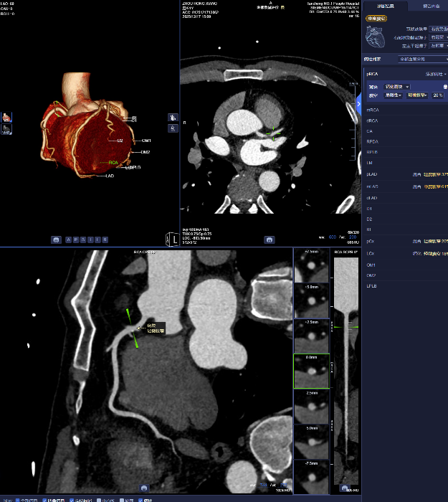Switch to the second tab in right panel

pos(432,6)
